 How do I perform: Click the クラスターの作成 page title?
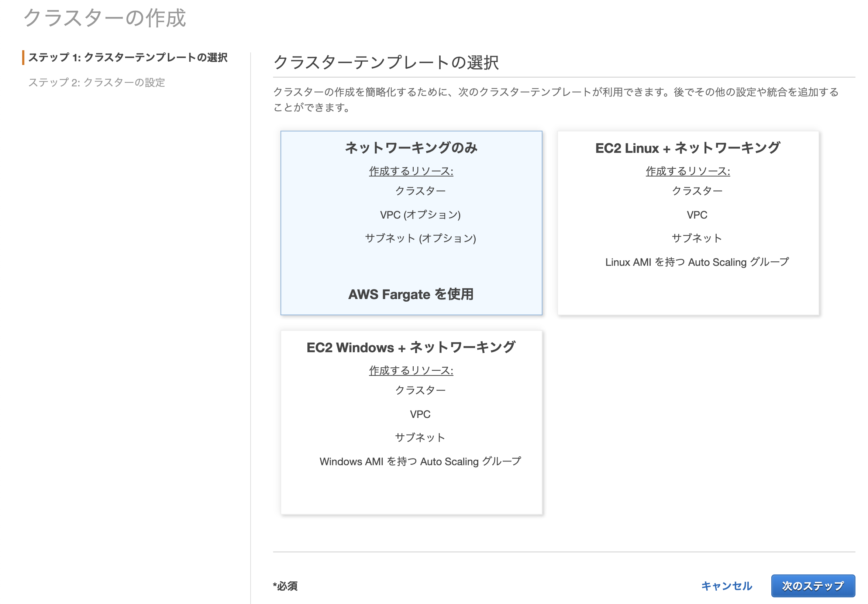click(105, 18)
